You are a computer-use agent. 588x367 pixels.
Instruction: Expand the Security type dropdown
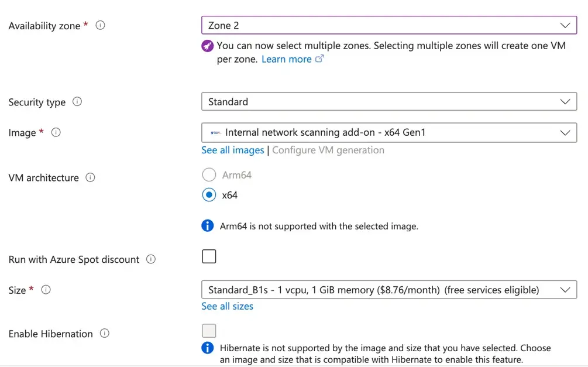[x=389, y=102]
